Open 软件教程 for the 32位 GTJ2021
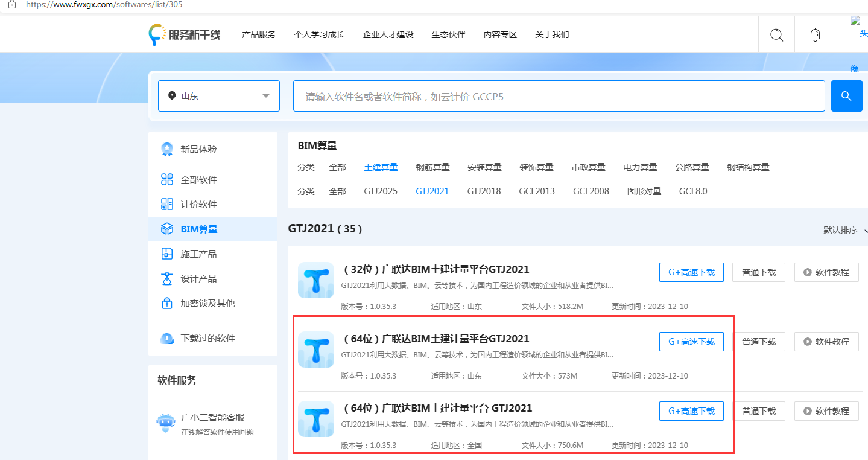Screen dimensions: 868x460 826,272
